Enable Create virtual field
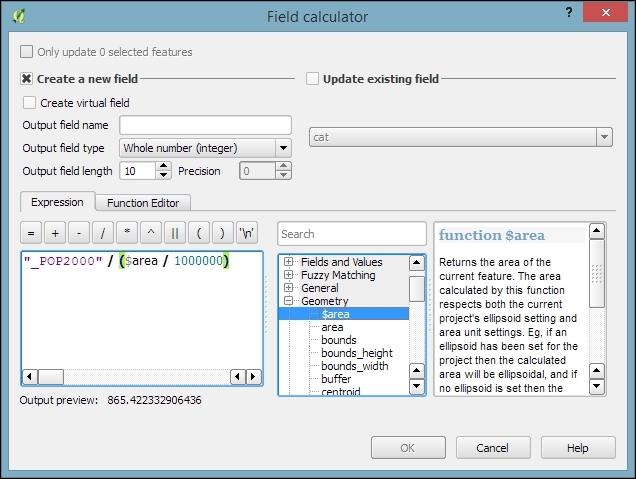Image resolution: width=636 pixels, height=479 pixels. (x=29, y=103)
